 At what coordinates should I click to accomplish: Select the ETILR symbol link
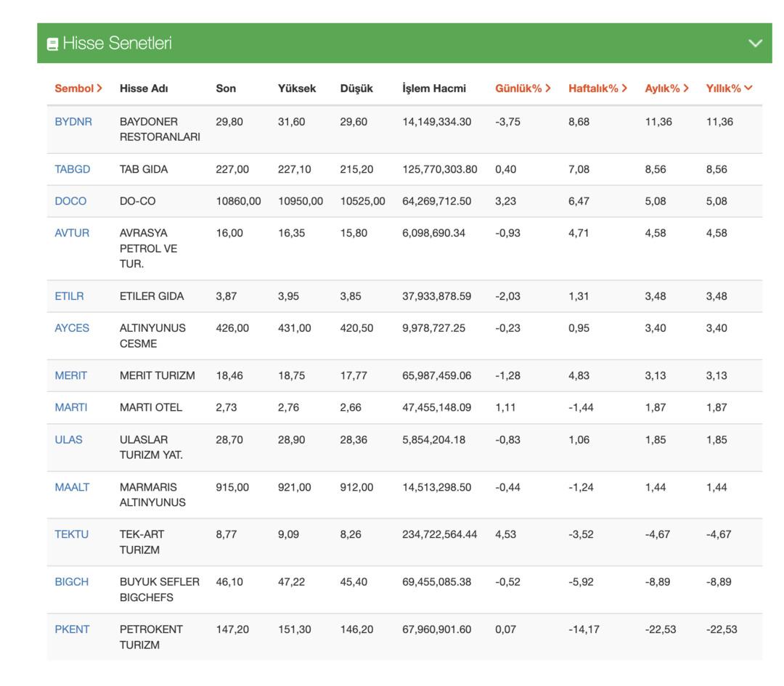click(69, 296)
